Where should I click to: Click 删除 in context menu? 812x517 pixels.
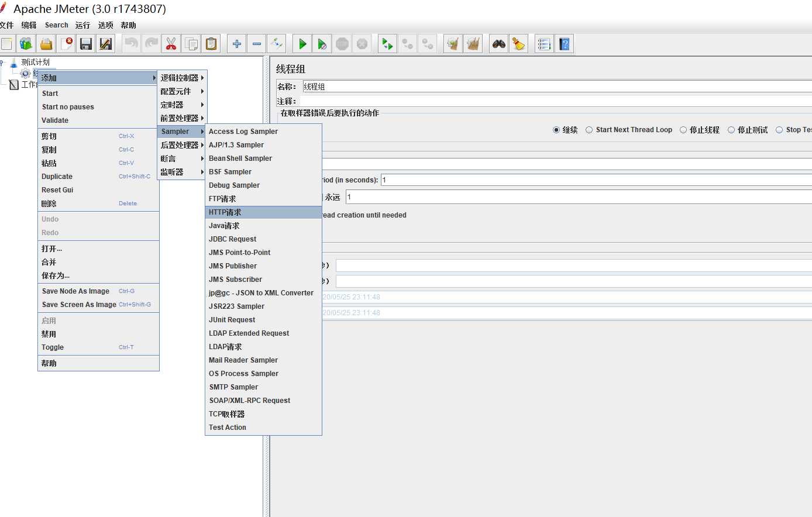98,204
